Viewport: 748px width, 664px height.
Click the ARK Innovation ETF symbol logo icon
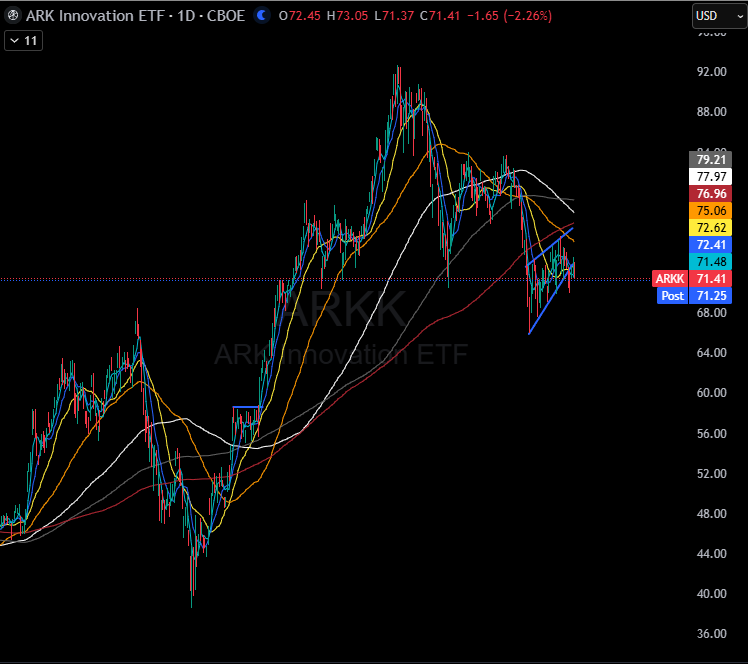point(13,16)
